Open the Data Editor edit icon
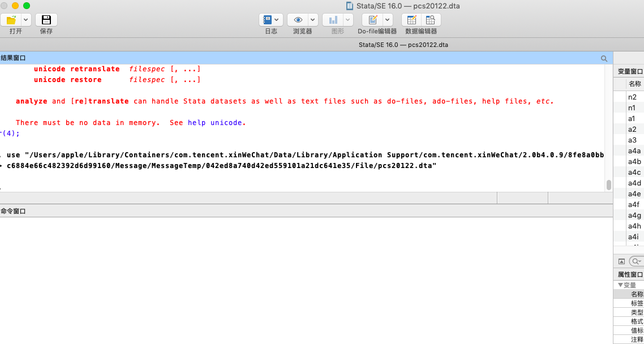Screen dimensions: 644x344 411,20
